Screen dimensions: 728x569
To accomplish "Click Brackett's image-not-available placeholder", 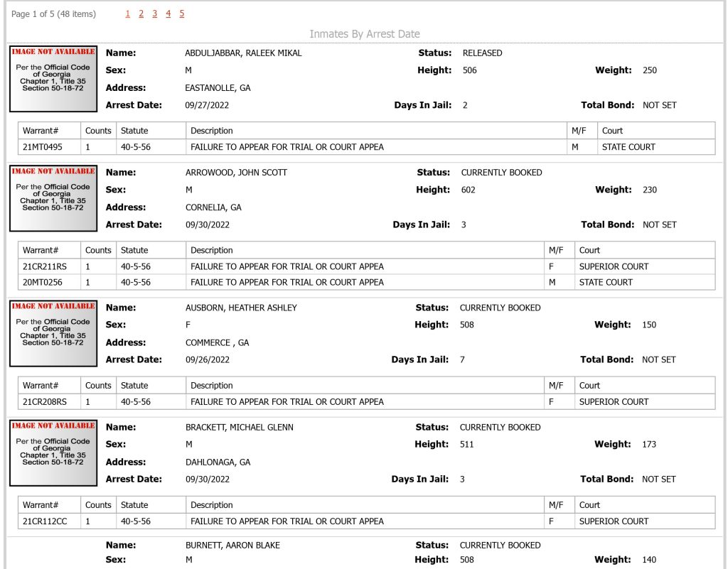I will click(x=53, y=453).
